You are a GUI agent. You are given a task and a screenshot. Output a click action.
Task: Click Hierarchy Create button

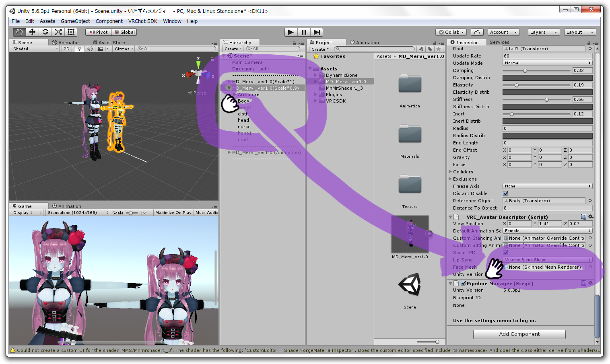233,49
